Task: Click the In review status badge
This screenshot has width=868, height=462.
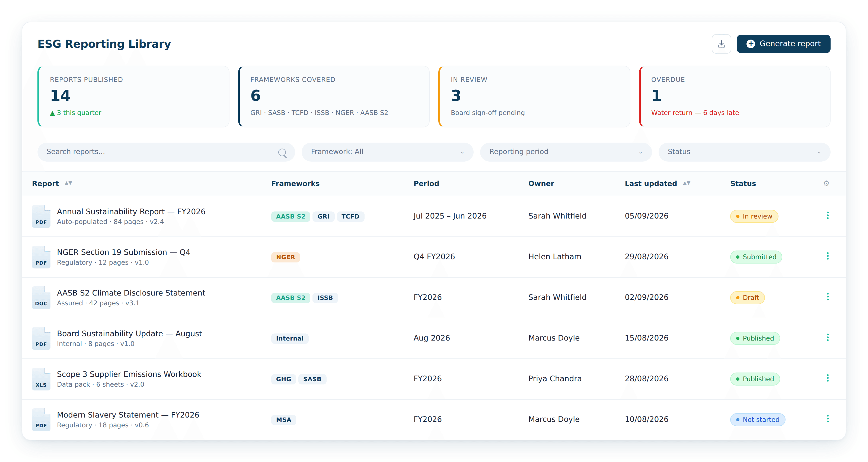Action: 754,217
